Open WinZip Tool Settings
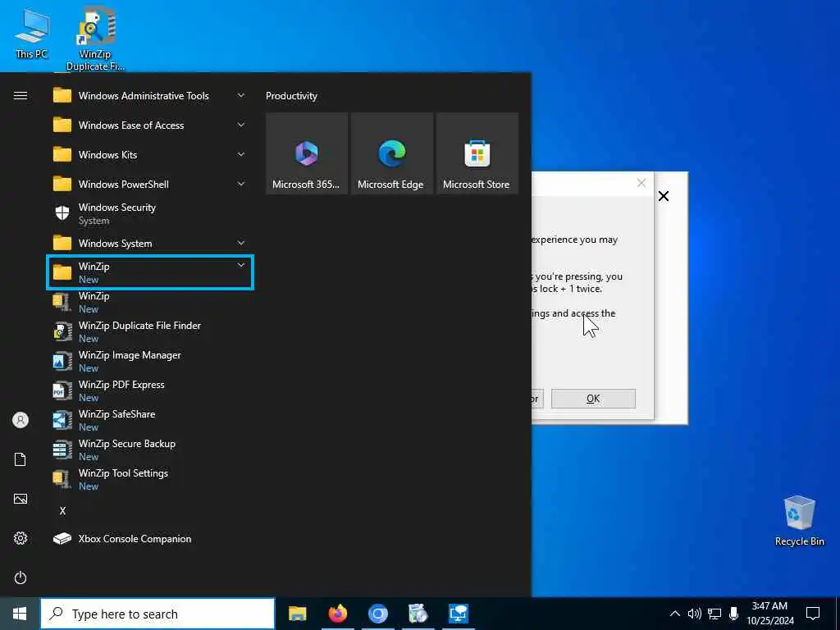The height and width of the screenshot is (630, 840). tap(150, 479)
